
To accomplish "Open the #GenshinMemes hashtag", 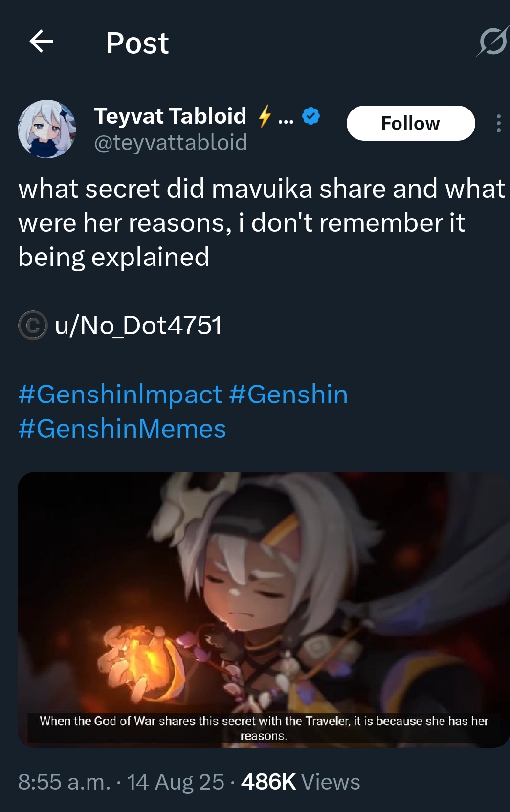I will tap(122, 429).
